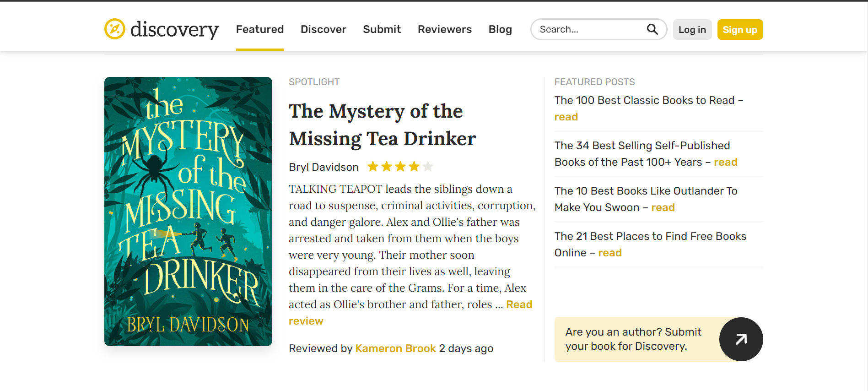Go to the Discover menu item
868x391 pixels.
[323, 29]
